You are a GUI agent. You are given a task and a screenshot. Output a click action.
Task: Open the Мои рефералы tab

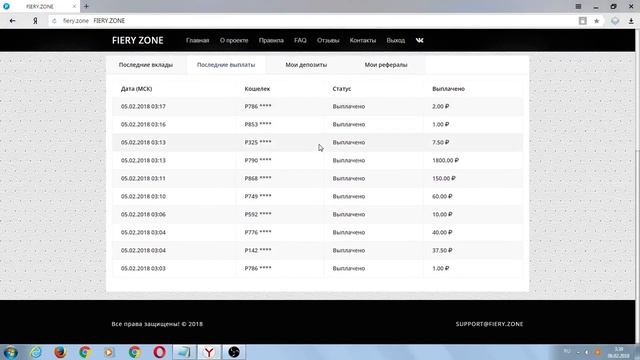(x=386, y=65)
